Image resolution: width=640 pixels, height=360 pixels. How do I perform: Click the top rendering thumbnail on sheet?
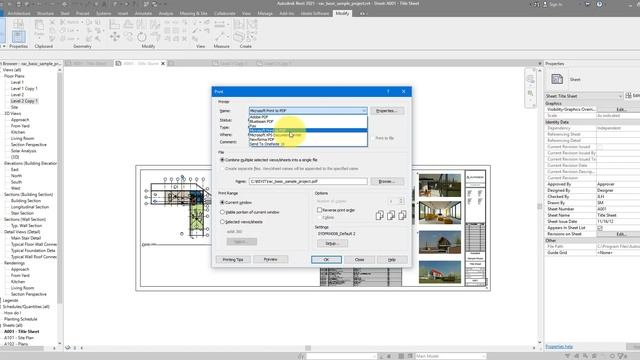440,185
